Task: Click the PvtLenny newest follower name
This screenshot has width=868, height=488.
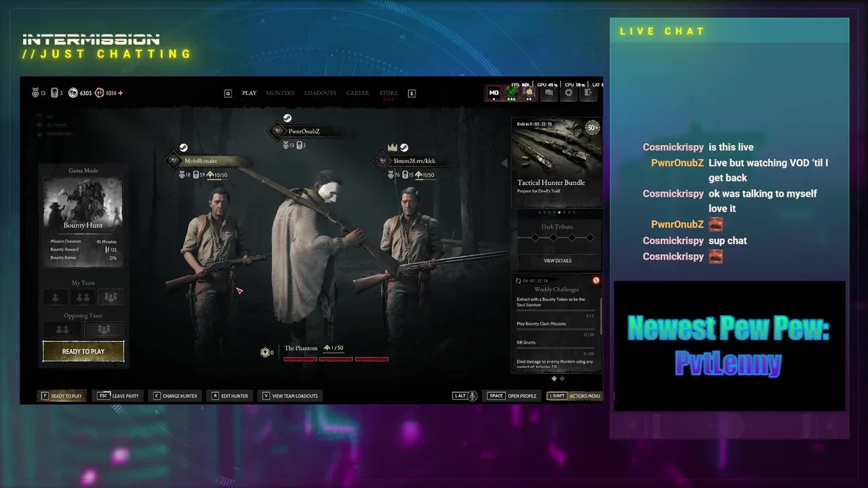Action: coord(728,364)
